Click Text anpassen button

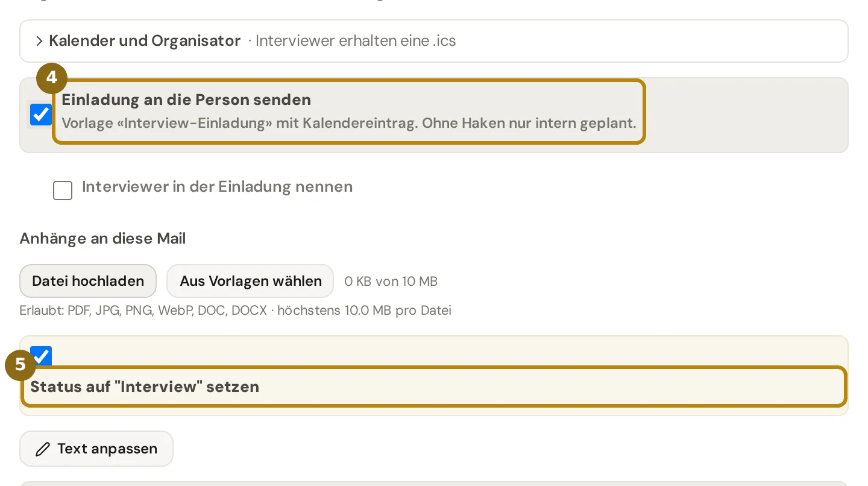point(96,449)
